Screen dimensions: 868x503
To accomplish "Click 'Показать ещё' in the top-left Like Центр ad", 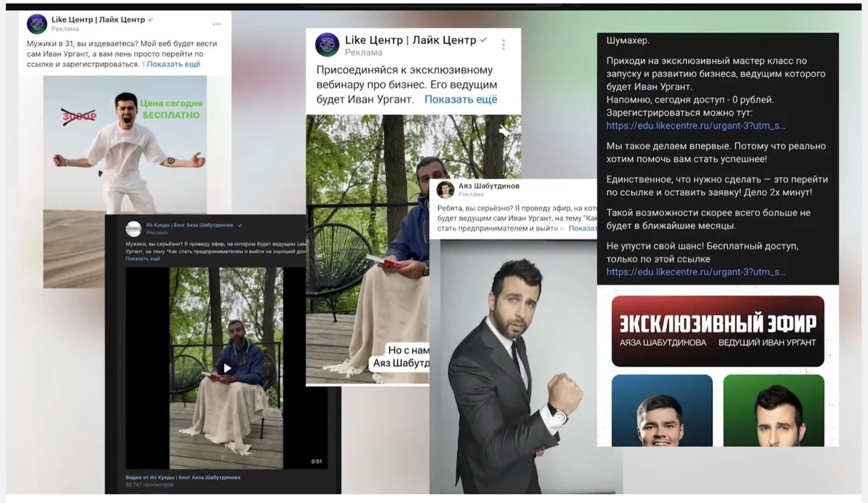I will tap(173, 64).
